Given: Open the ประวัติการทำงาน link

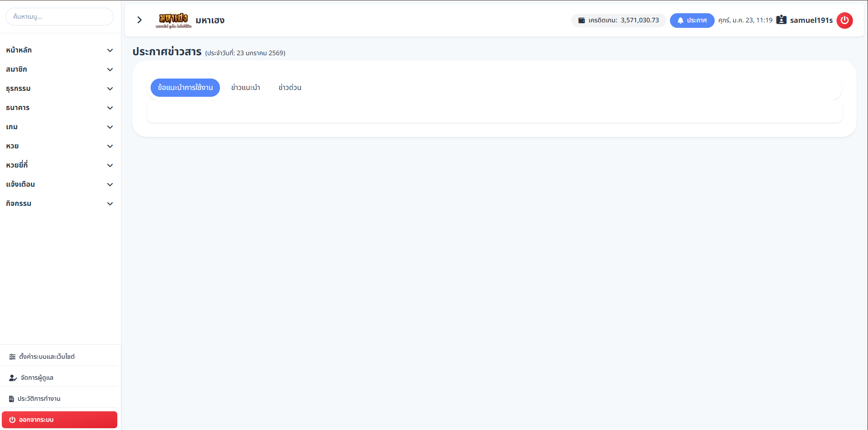Looking at the screenshot, I should click(x=39, y=399).
